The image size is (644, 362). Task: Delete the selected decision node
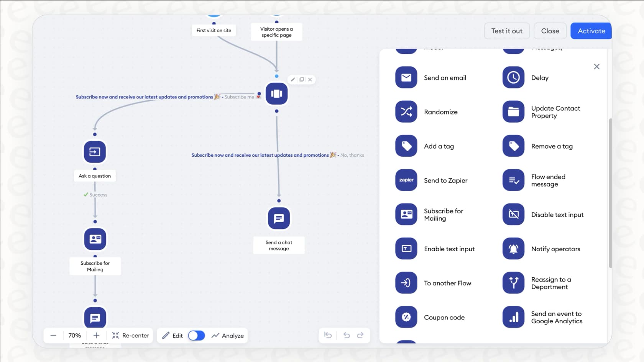click(x=310, y=80)
